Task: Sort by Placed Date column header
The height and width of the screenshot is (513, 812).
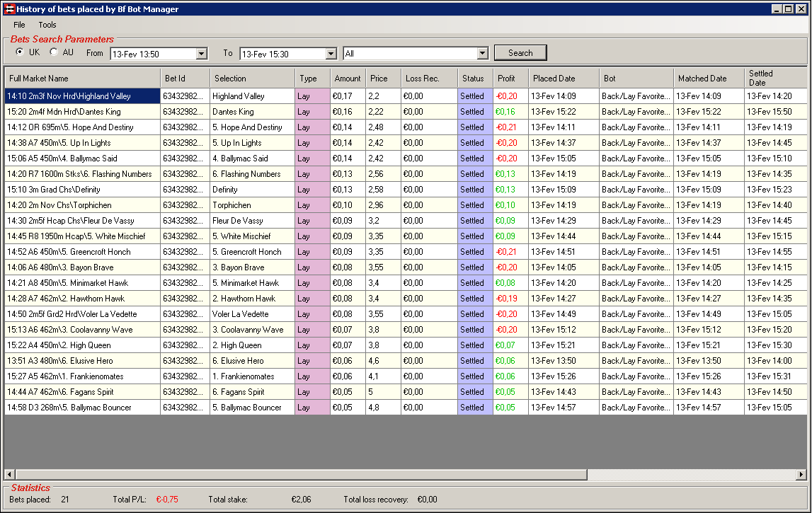Action: 564,78
